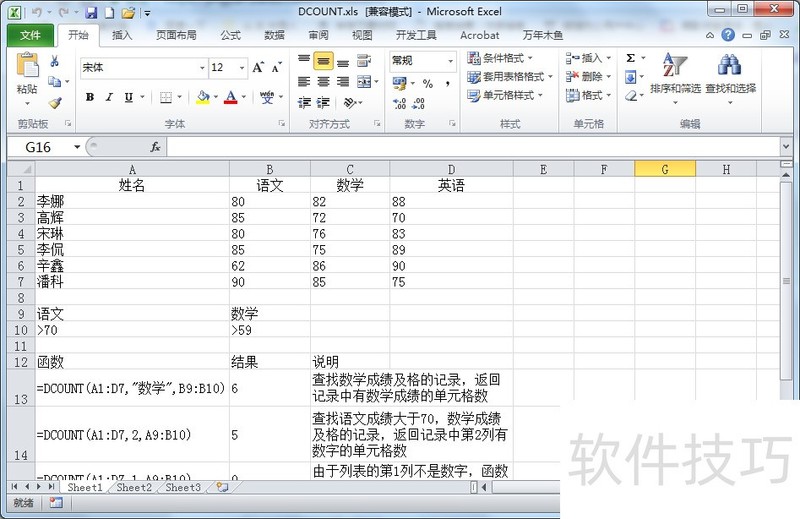Apply yellow fill color bucket
This screenshot has height=519, width=800.
click(203, 97)
